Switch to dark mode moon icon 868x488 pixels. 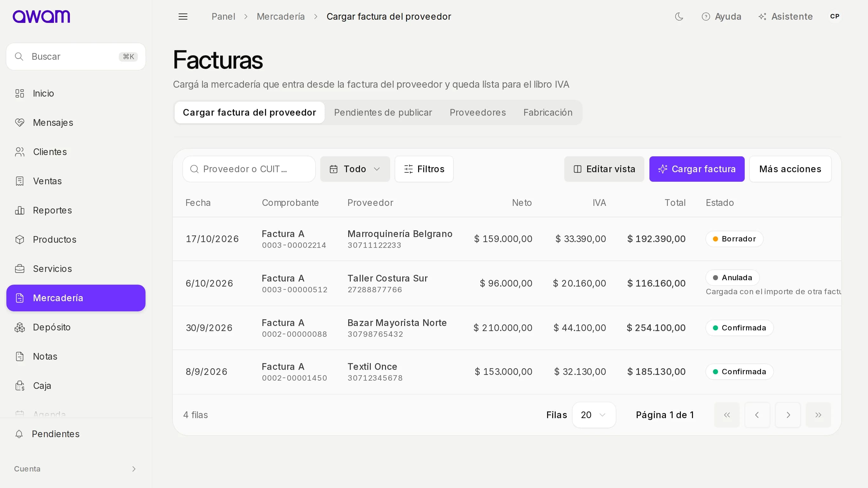[679, 17]
